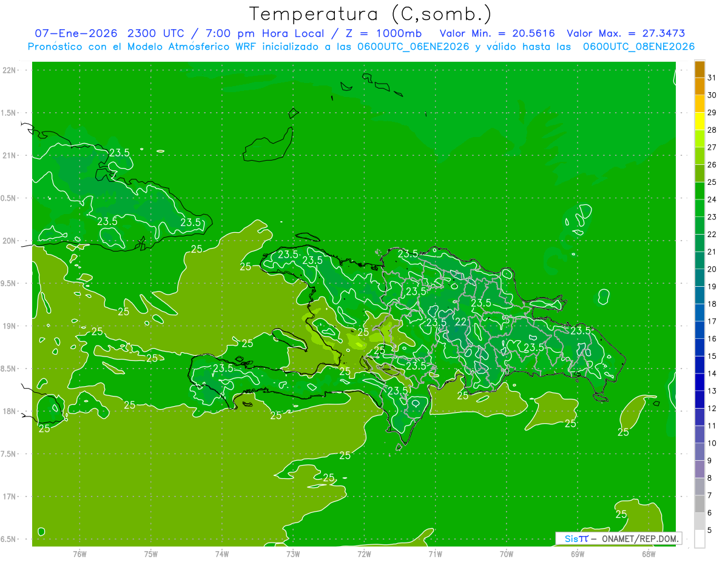Image resolution: width=728 pixels, height=562 pixels.
Task: Click the colorbar value label '10'
Action: coord(712,443)
